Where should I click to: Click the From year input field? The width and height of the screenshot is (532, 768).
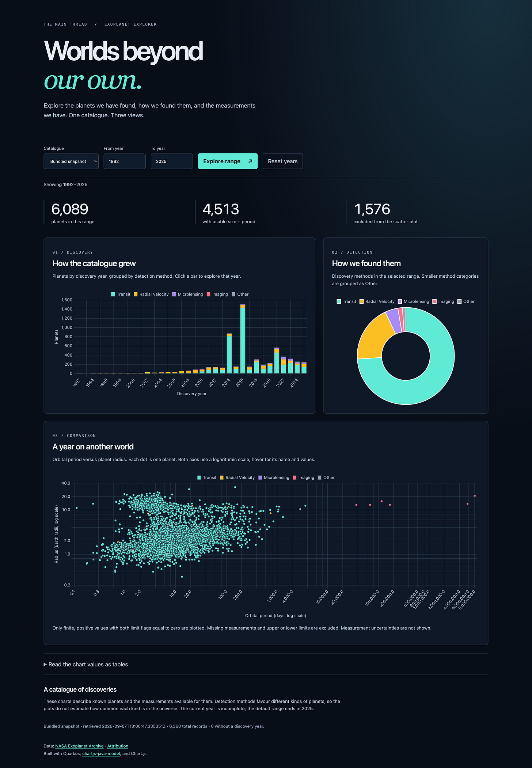click(125, 161)
